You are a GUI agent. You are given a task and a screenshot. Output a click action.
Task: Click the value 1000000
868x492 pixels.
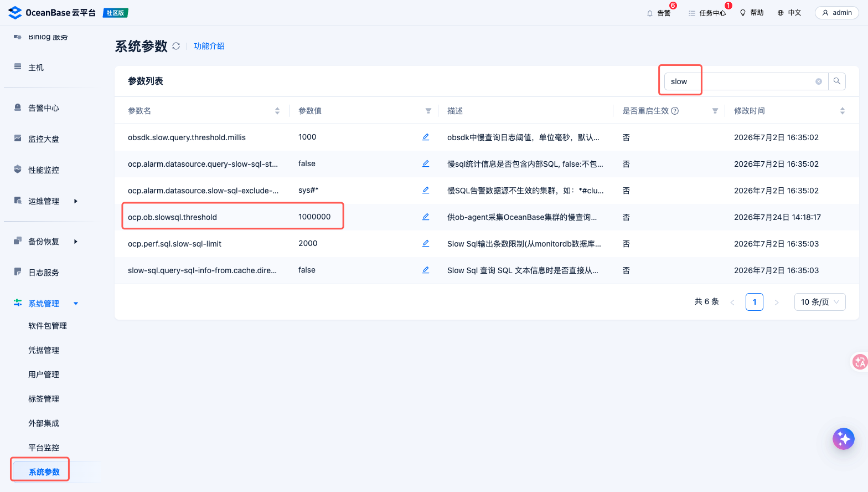click(x=314, y=217)
